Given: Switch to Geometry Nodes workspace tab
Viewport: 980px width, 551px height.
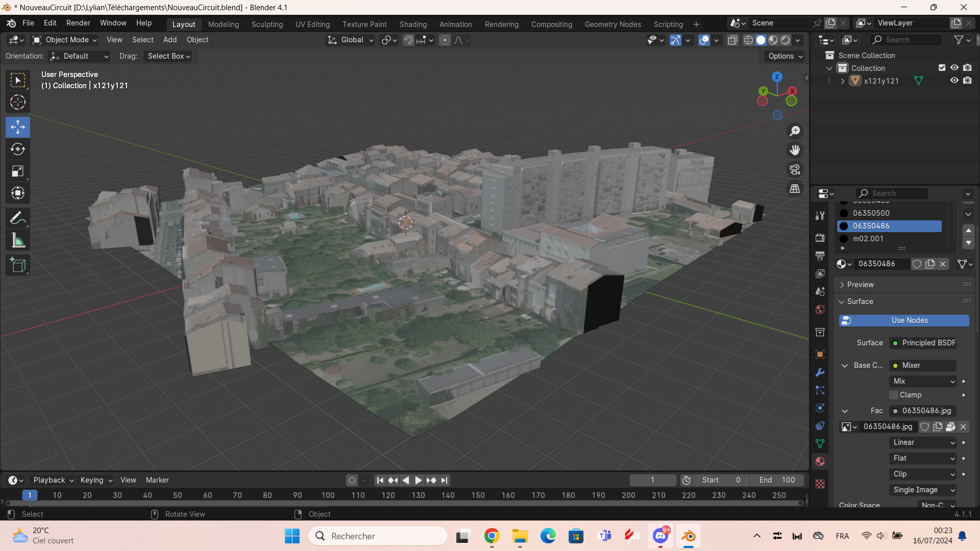Looking at the screenshot, I should [612, 24].
